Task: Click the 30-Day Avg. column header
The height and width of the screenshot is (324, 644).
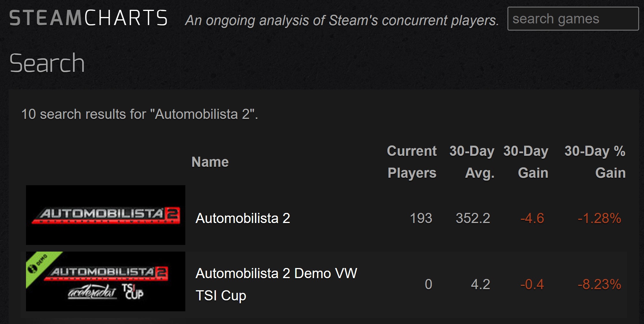Action: coord(472,162)
